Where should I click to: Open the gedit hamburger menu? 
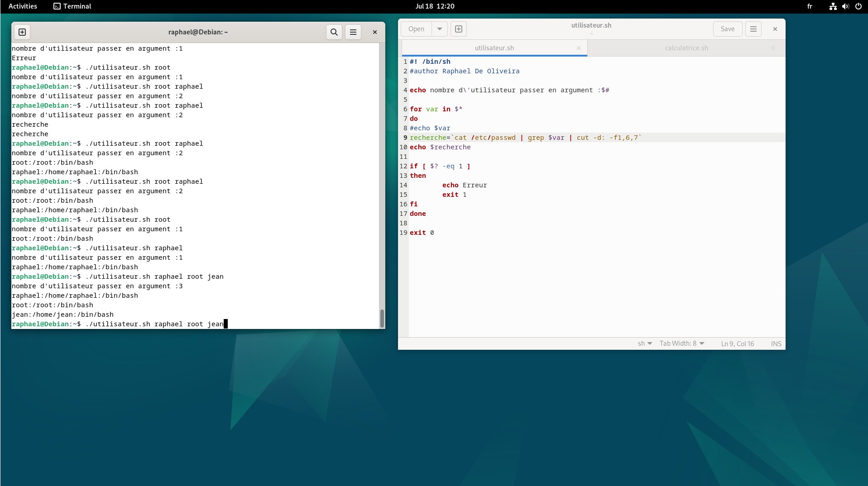point(753,29)
